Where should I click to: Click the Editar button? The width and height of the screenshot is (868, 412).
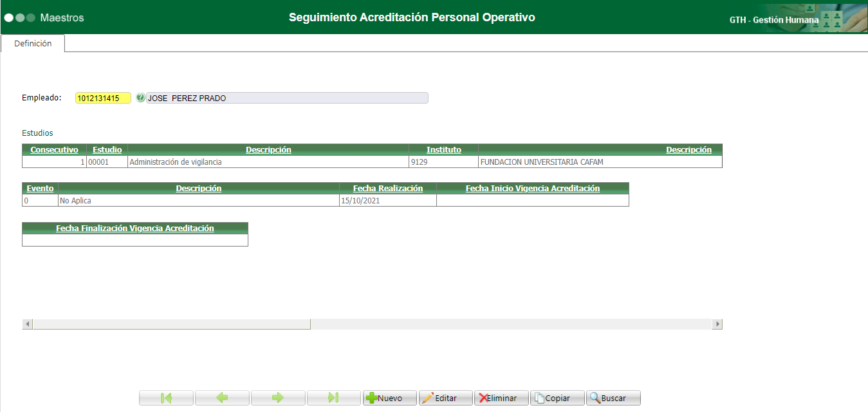coord(446,398)
